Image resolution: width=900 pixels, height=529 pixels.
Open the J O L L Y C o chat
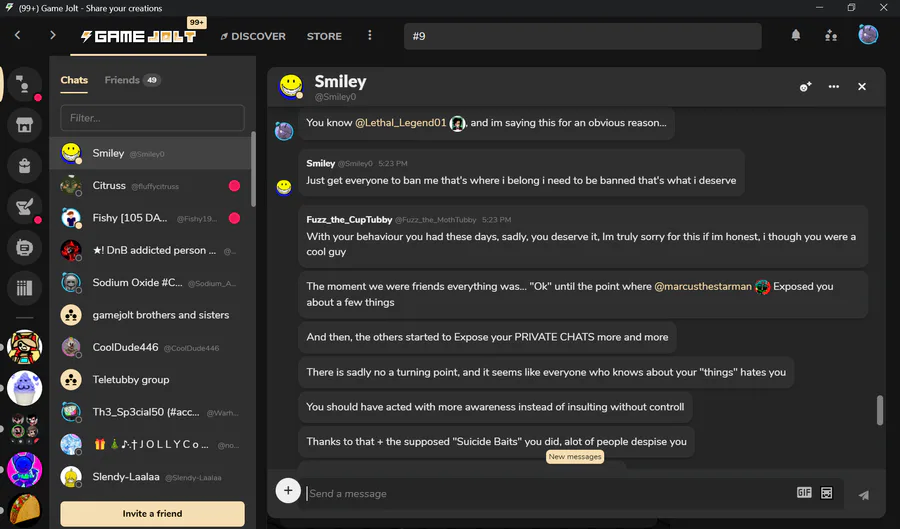coord(150,444)
